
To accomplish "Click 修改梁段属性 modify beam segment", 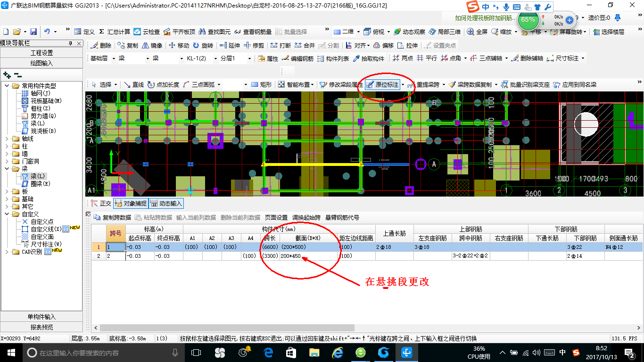I will pos(341,84).
